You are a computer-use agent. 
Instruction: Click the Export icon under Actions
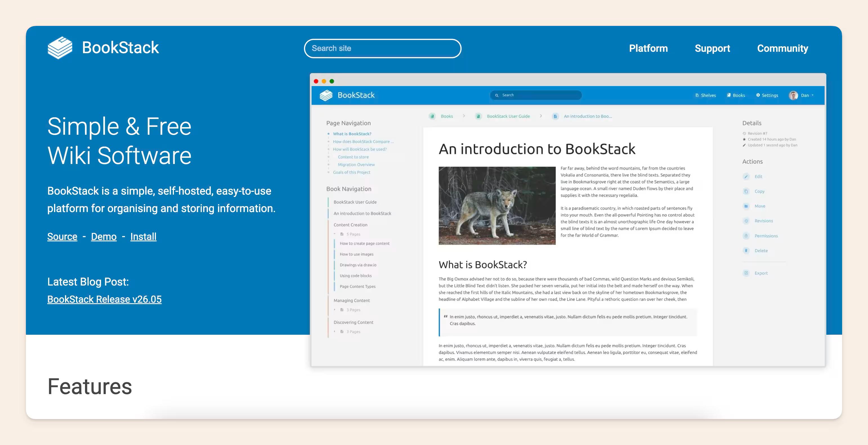pos(746,273)
